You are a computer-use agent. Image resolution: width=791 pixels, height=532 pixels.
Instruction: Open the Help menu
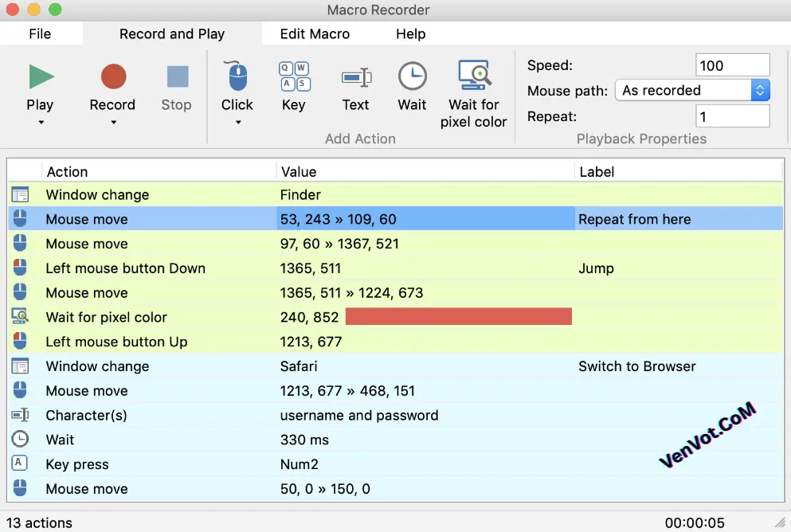(x=410, y=33)
